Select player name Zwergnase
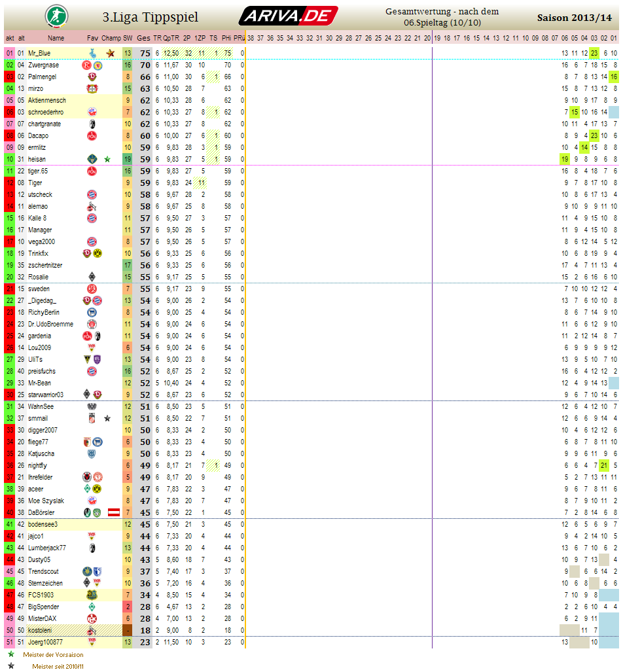 tap(43, 65)
